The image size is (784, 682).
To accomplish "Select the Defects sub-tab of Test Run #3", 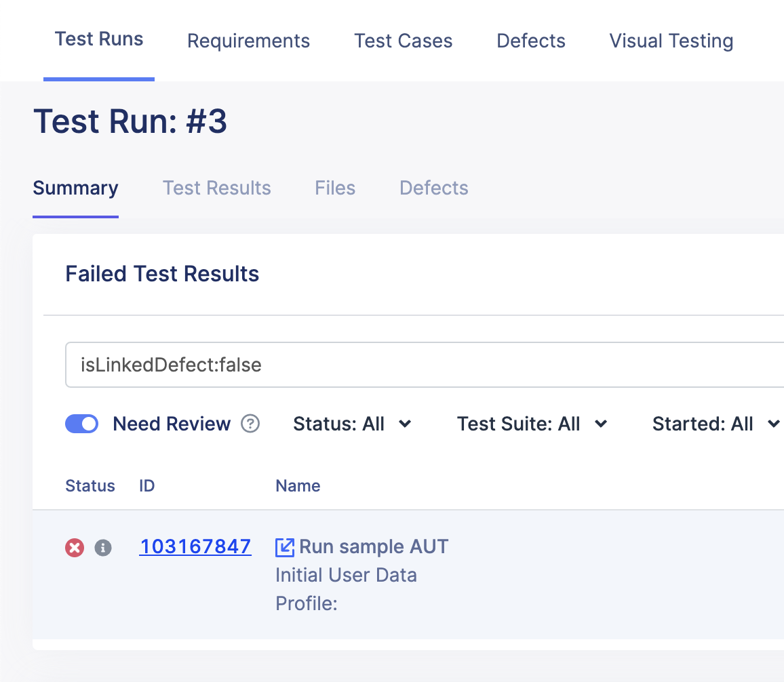I will [433, 188].
